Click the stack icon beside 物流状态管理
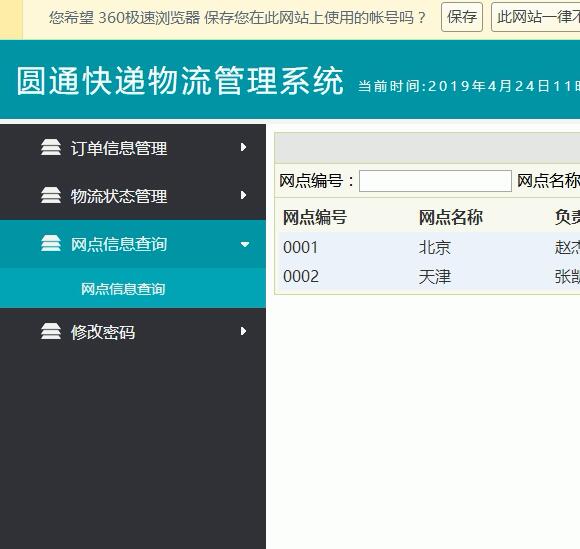Screen dimensions: 580x549 51,195
